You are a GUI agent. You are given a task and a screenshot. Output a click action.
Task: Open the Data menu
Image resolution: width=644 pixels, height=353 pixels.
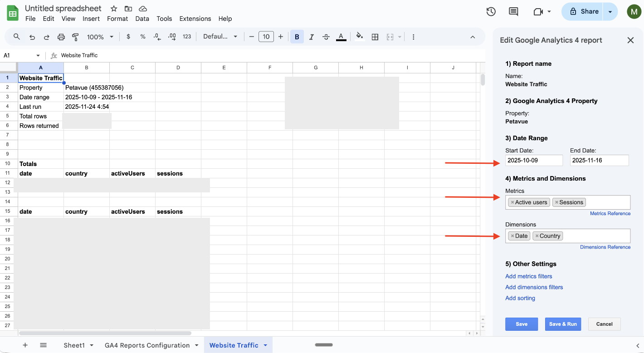142,19
